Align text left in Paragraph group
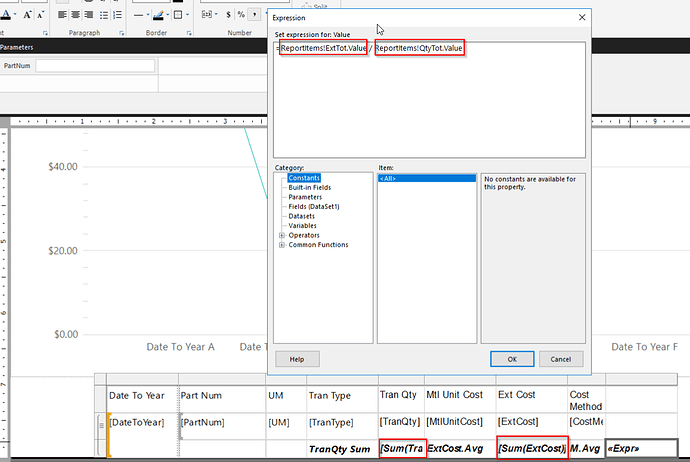Image resolution: width=690 pixels, height=462 pixels. tap(62, 15)
